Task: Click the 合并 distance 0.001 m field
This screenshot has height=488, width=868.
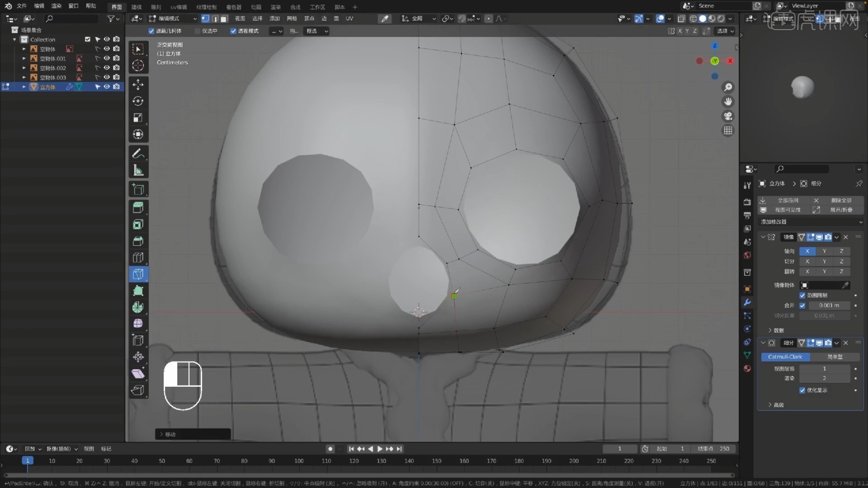Action: 829,305
